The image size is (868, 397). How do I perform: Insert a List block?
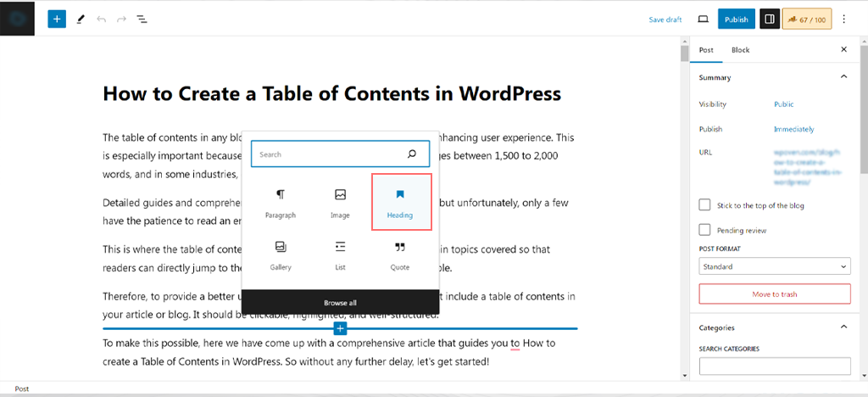coord(340,255)
